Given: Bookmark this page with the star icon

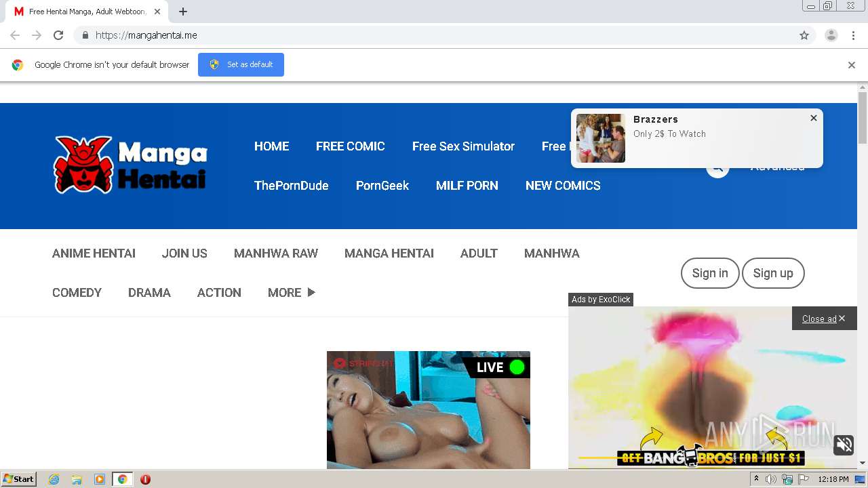Looking at the screenshot, I should (804, 35).
